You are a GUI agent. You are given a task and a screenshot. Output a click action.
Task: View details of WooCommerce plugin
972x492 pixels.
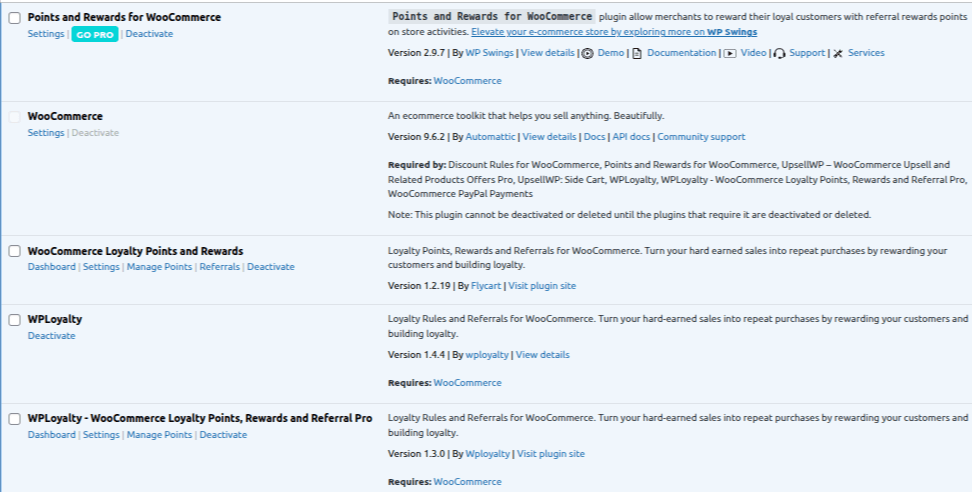550,137
